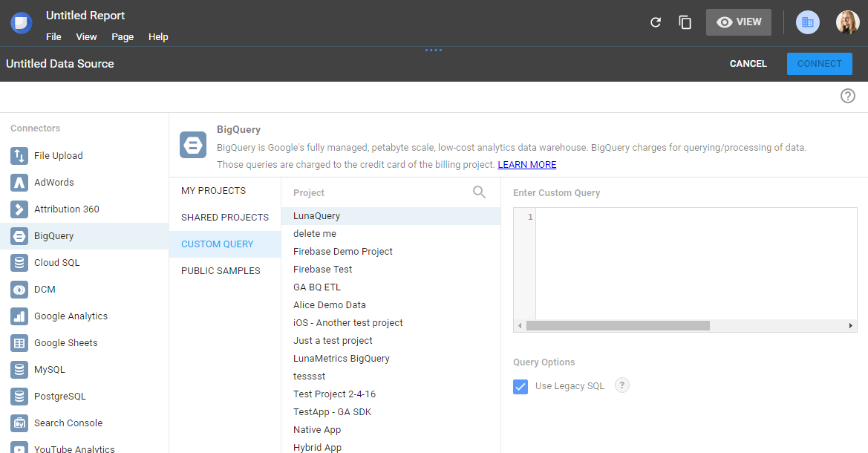Click the Data Studio logo icon
868x453 pixels.
pos(22,23)
